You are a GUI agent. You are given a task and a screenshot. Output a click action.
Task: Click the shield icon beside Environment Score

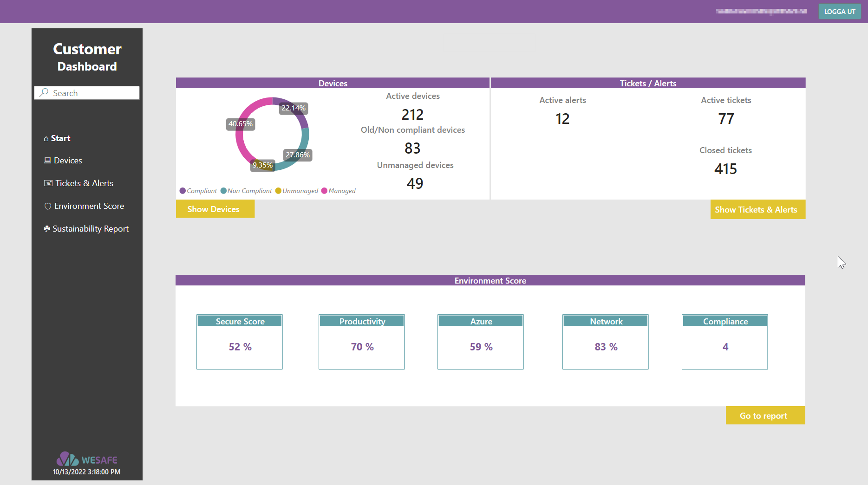(48, 207)
